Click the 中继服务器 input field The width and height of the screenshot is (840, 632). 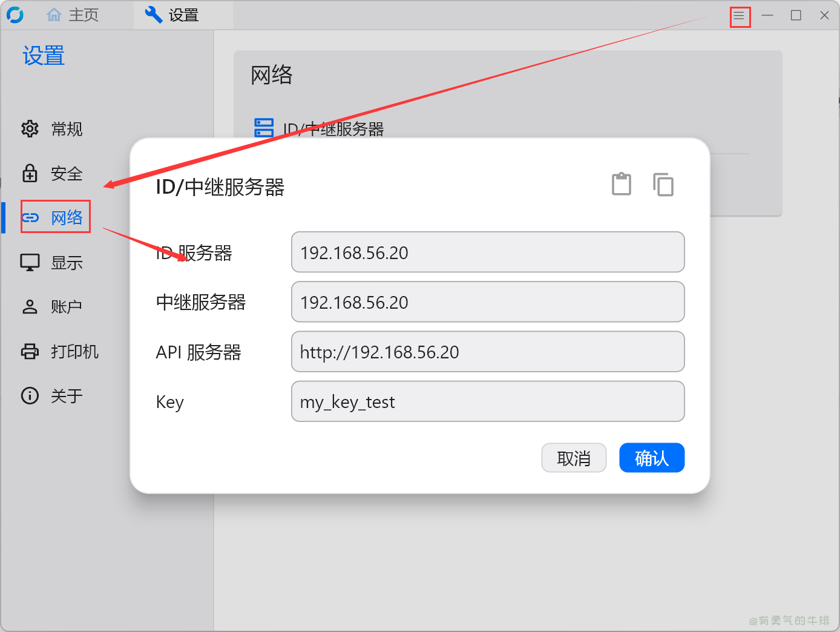click(x=488, y=301)
